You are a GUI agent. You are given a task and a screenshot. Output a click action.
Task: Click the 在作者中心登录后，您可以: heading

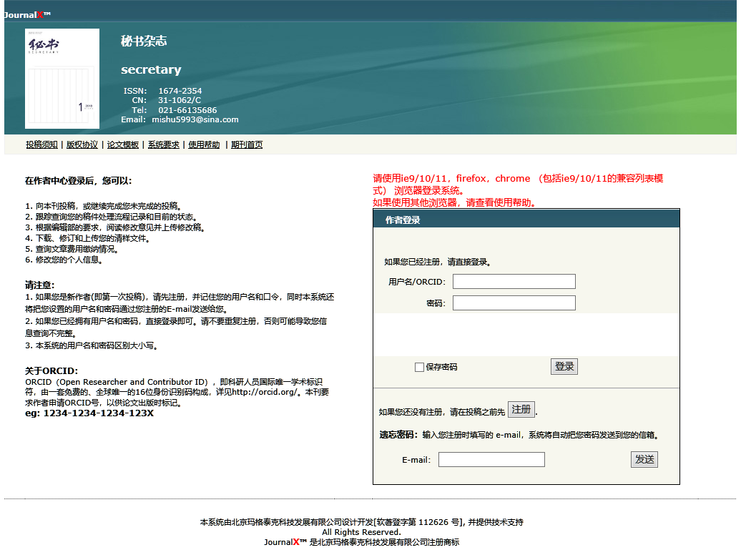tap(79, 180)
